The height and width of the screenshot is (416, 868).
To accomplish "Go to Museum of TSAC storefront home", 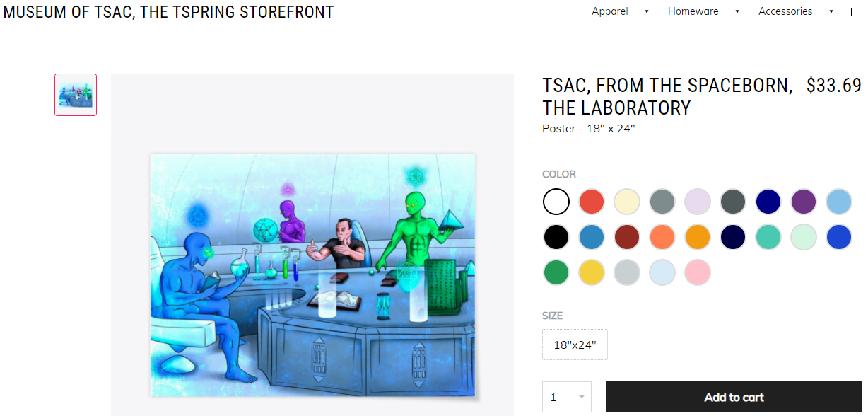I will [169, 12].
